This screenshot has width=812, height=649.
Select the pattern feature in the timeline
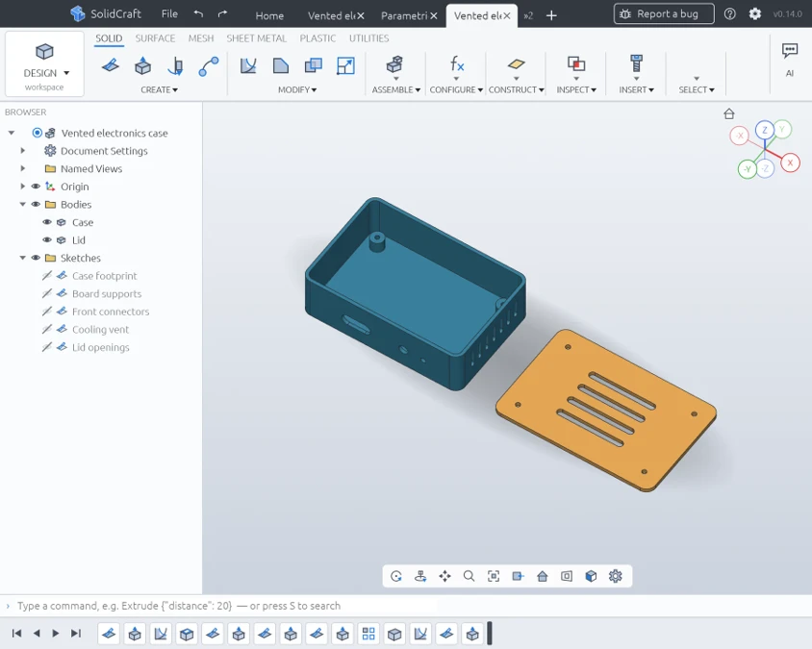coord(368,634)
